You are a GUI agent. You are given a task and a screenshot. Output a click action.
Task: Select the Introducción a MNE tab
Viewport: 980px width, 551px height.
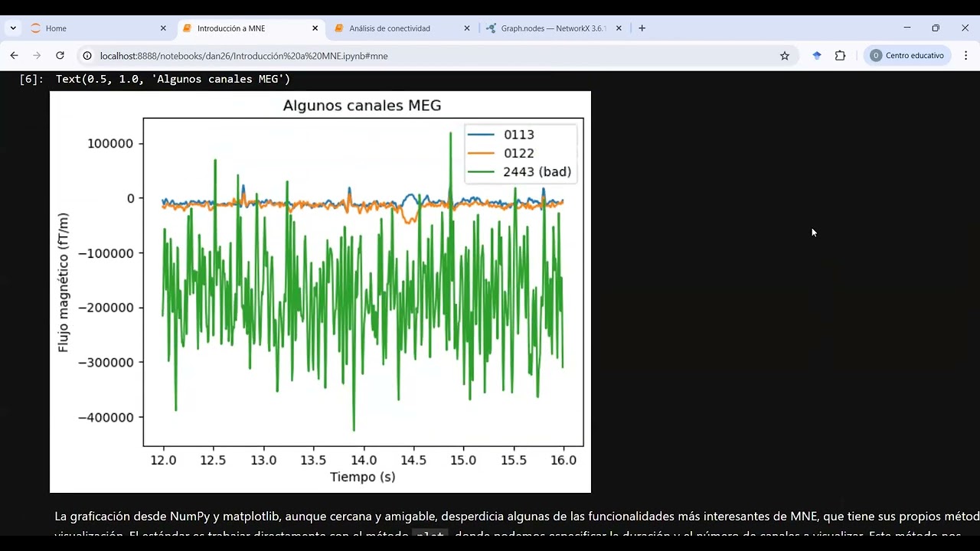tap(251, 28)
